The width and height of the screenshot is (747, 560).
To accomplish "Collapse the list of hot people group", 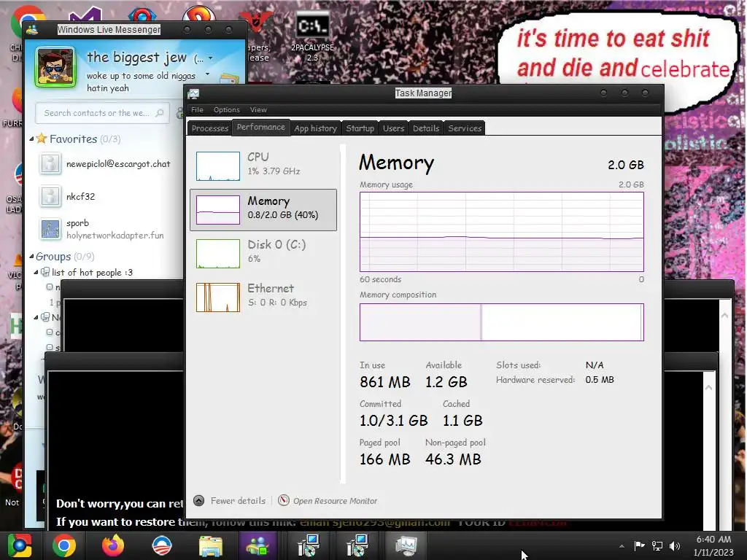I will tap(36, 273).
